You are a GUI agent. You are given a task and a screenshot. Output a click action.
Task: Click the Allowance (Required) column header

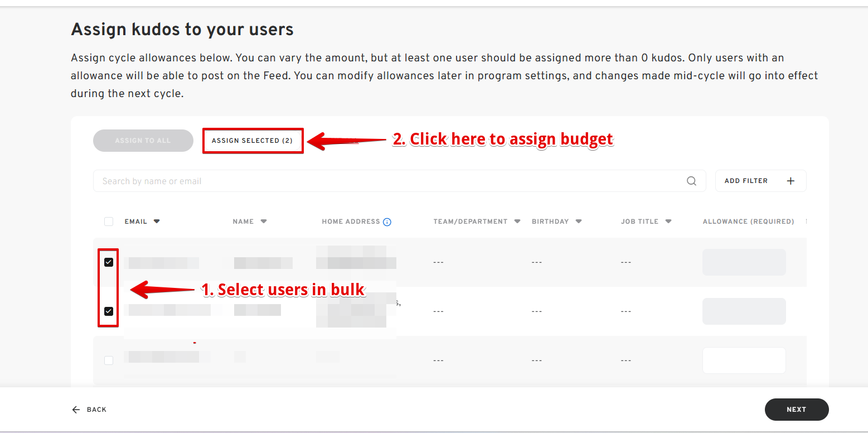pos(748,222)
